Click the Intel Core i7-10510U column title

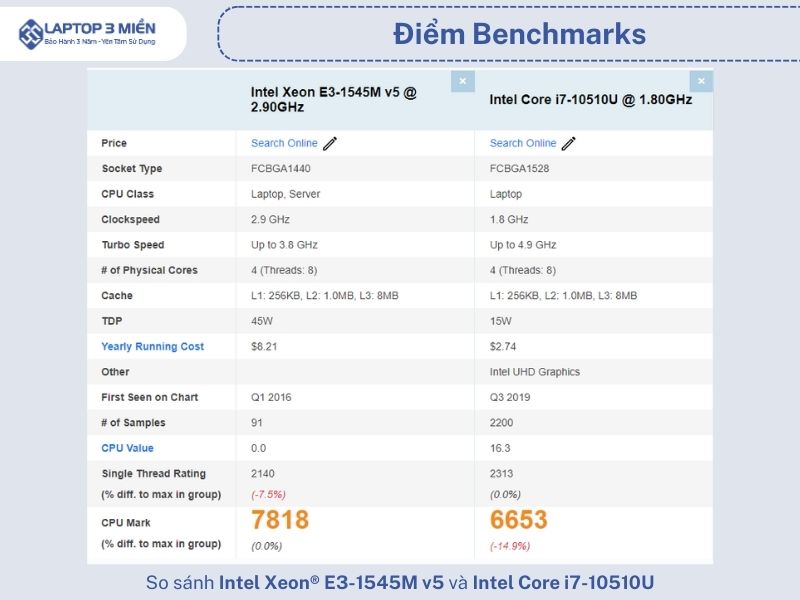tap(590, 99)
